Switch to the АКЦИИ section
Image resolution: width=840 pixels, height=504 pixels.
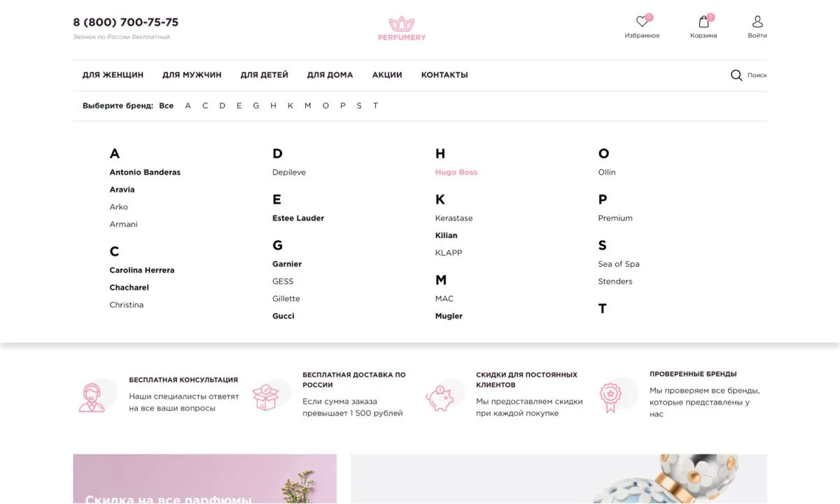tap(386, 75)
